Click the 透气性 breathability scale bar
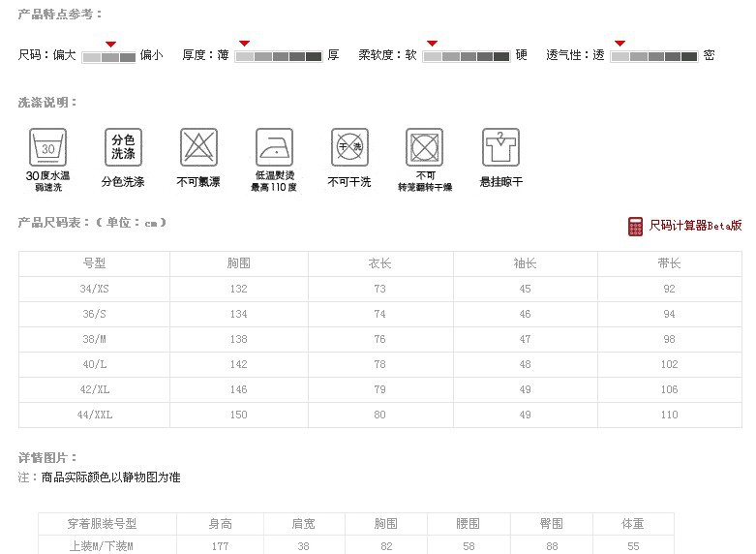Screen dimensions: 756x554 tap(653, 57)
